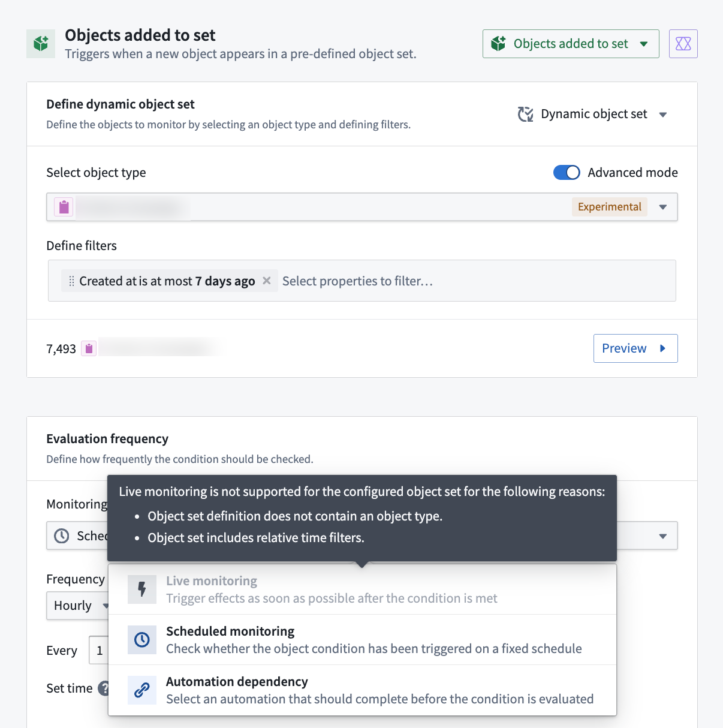Click the Every interval number field

pyautogui.click(x=99, y=650)
